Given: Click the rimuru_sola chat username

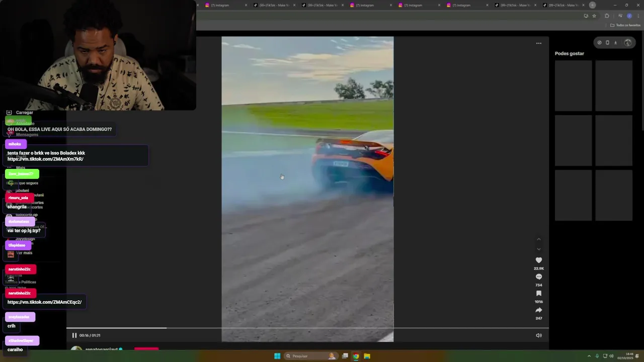Looking at the screenshot, I should 19,198.
